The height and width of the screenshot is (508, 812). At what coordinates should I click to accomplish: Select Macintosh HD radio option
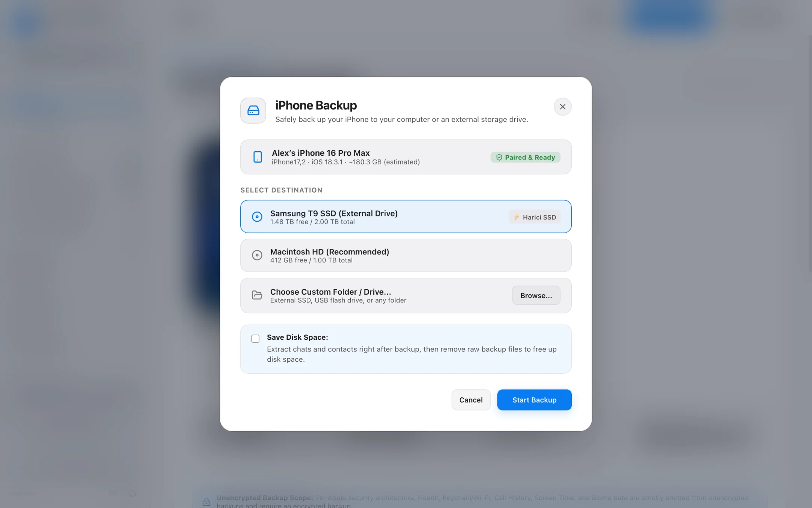(257, 255)
